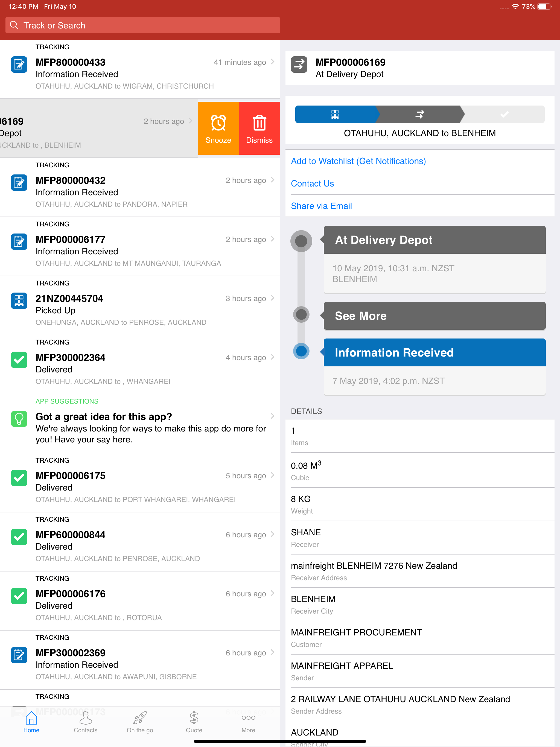This screenshot has width=560, height=747.
Task: Dismiss the swiped shipment
Action: (x=259, y=128)
